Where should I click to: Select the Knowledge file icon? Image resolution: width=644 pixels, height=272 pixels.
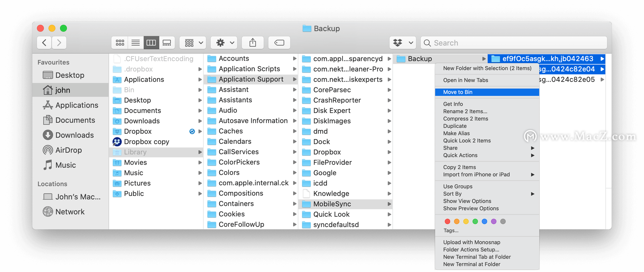tap(306, 194)
